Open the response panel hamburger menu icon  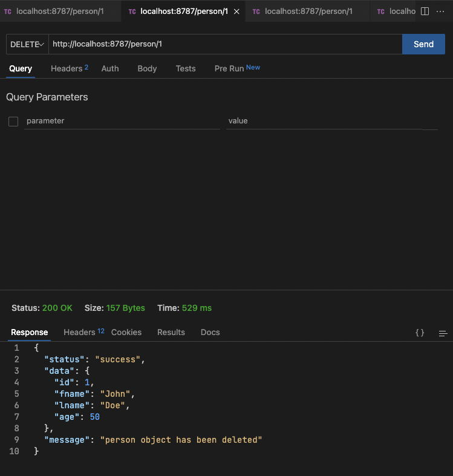click(x=443, y=333)
